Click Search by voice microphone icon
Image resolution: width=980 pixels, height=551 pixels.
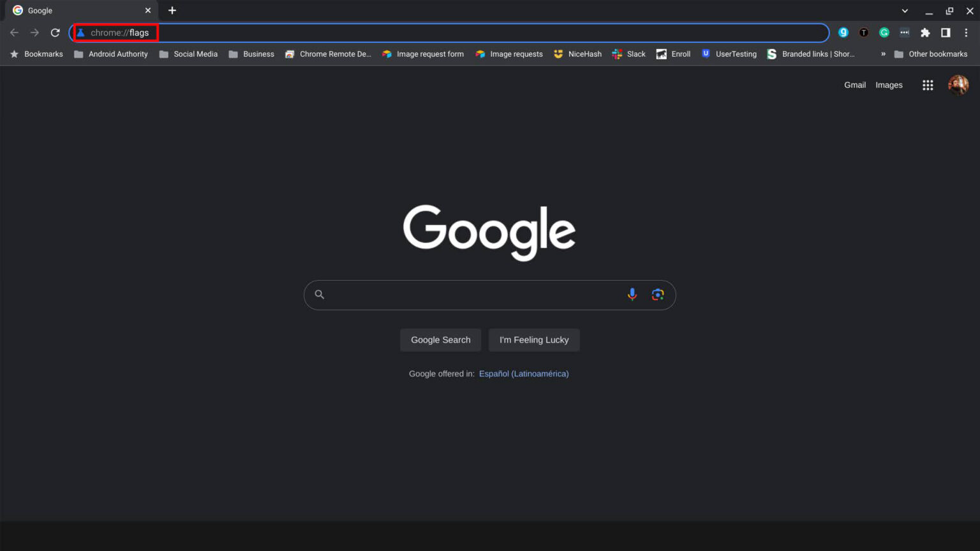click(x=632, y=294)
